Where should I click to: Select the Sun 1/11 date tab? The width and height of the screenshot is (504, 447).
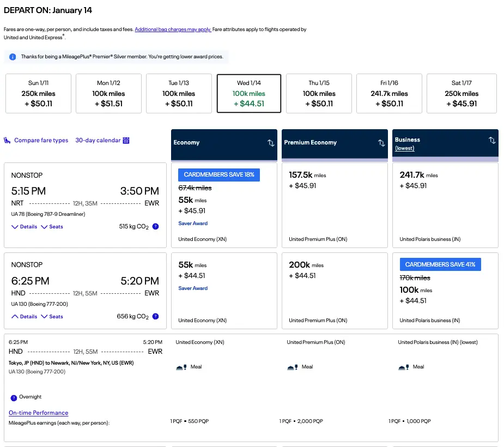[38, 94]
